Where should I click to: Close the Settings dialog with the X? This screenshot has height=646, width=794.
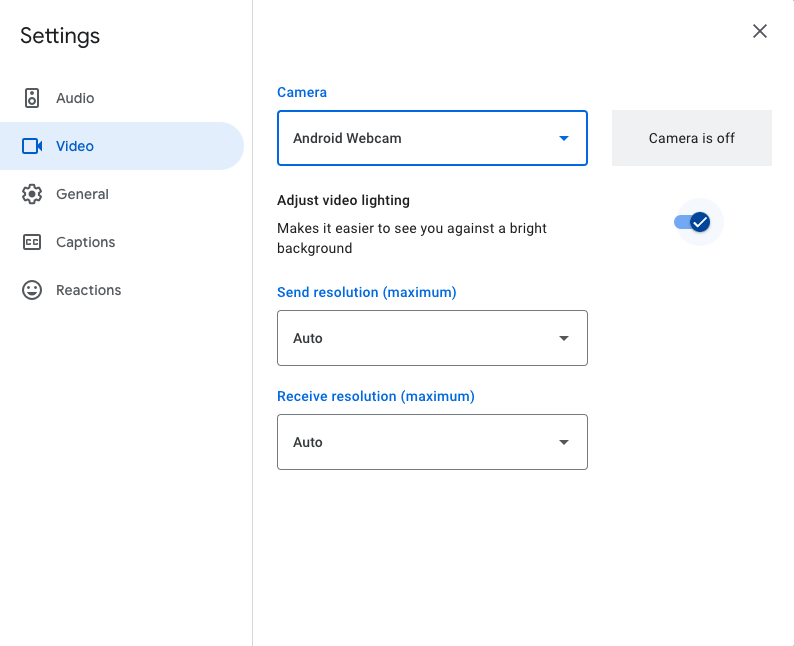pos(760,31)
